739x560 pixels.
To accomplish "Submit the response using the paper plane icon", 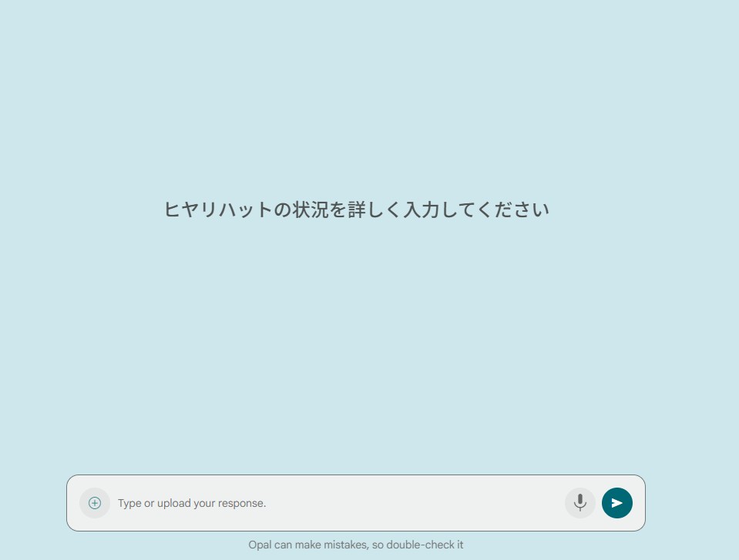I will coord(616,503).
